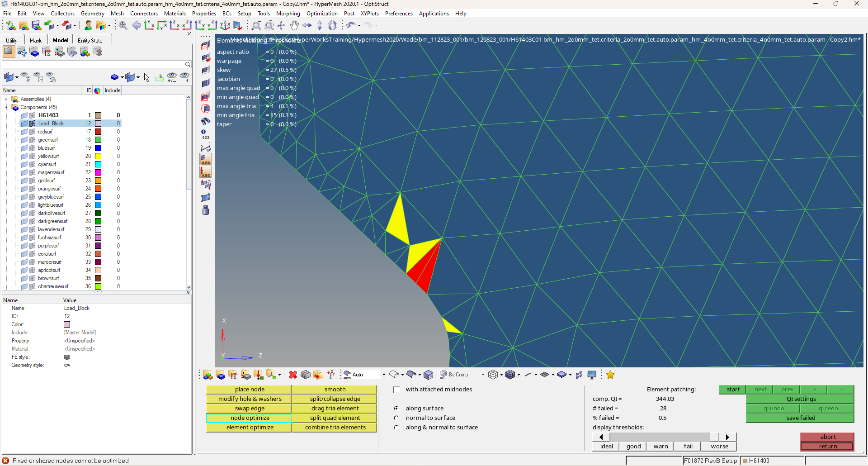Click the gold star favorites icon
The height and width of the screenshot is (466, 868).
click(x=610, y=375)
